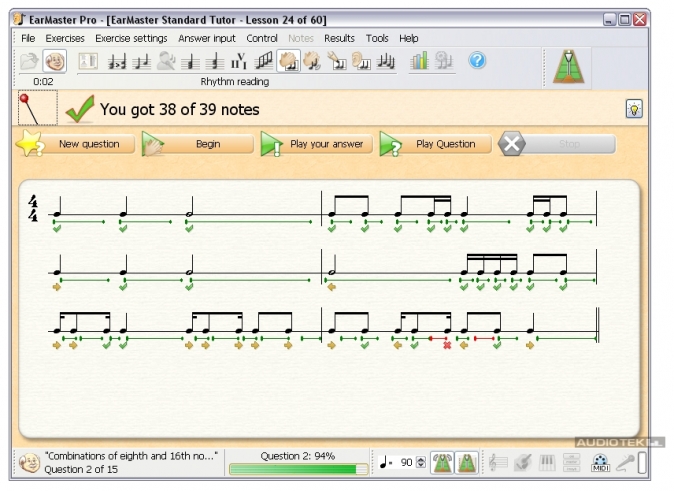
Task: Open the Exercises menu
Action: click(x=65, y=38)
